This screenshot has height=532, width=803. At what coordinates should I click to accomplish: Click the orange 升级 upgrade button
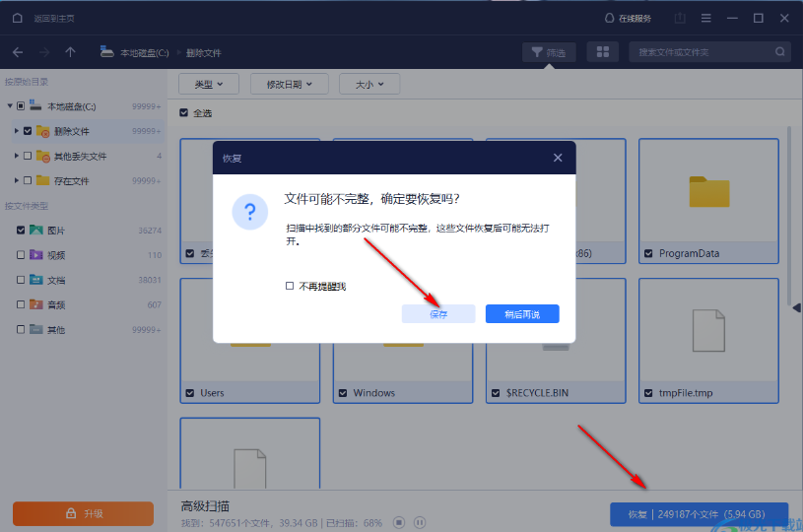coord(83,513)
